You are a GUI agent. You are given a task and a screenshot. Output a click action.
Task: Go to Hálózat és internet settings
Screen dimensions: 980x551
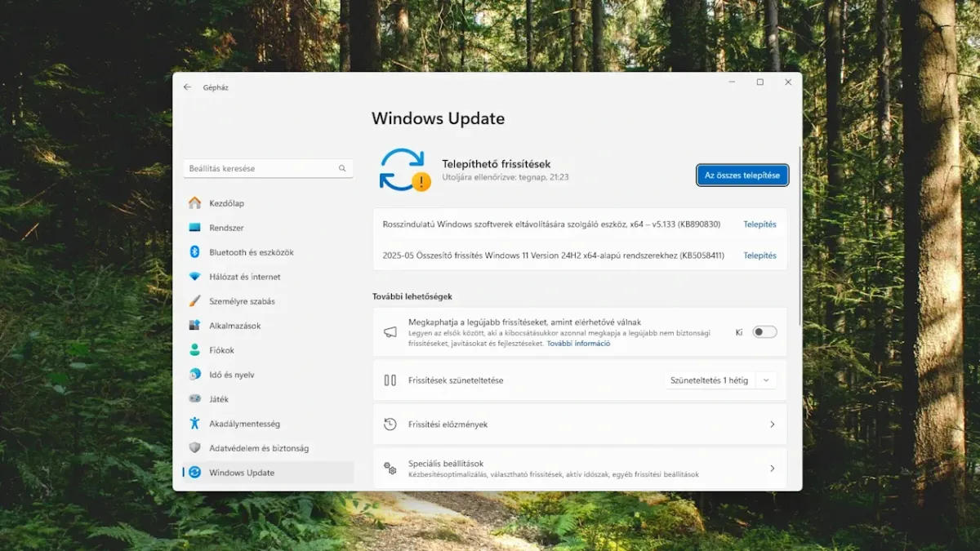point(268,277)
